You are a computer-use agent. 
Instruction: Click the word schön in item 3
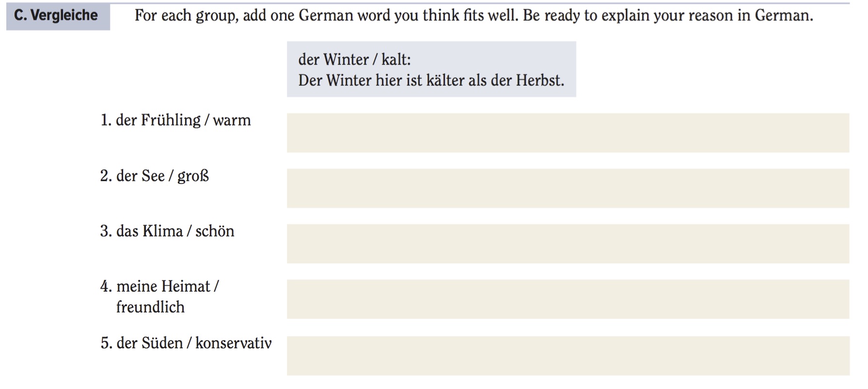pos(215,231)
